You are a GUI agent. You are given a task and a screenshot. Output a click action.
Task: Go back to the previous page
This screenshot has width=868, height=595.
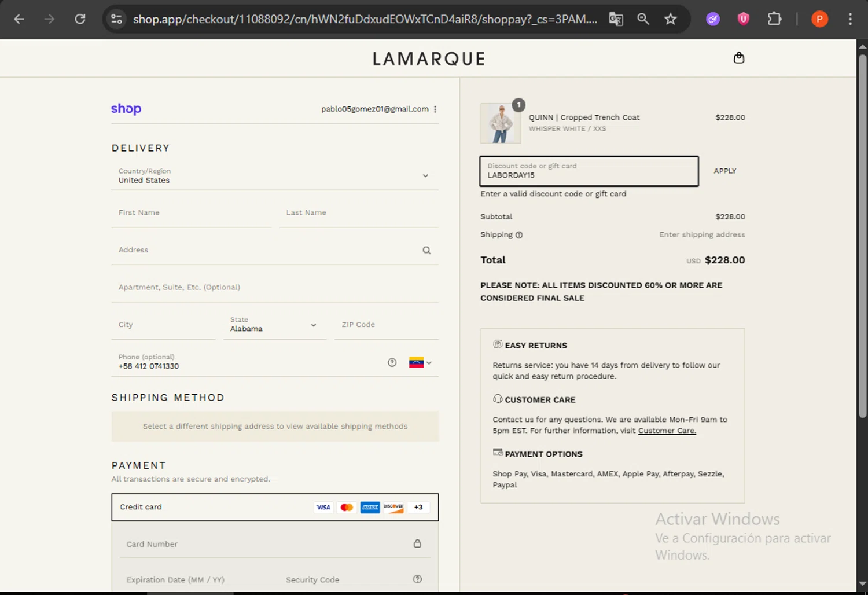[x=19, y=19]
